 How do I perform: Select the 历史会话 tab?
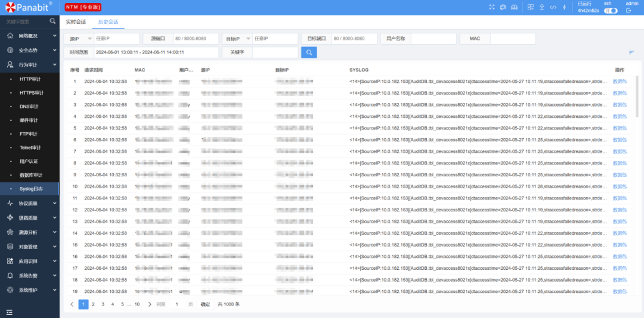click(x=108, y=22)
